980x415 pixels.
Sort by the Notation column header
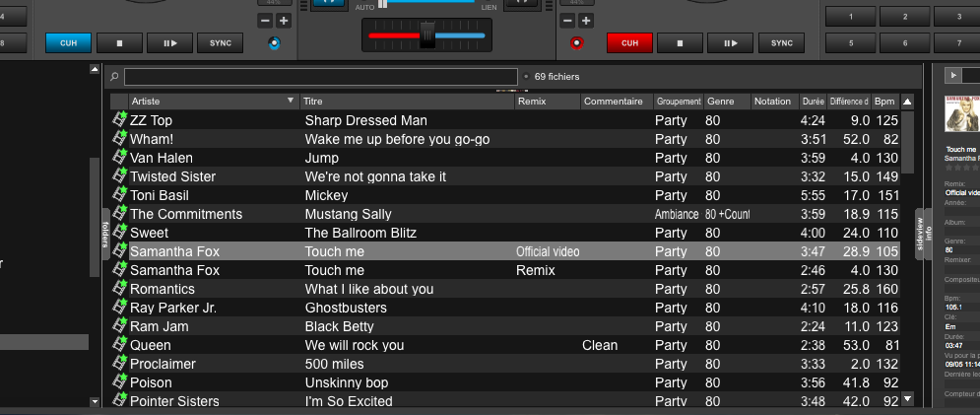click(774, 102)
